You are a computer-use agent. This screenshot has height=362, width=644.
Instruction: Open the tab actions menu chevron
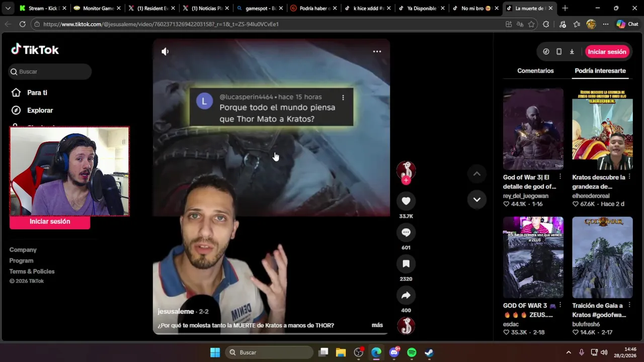8,8
